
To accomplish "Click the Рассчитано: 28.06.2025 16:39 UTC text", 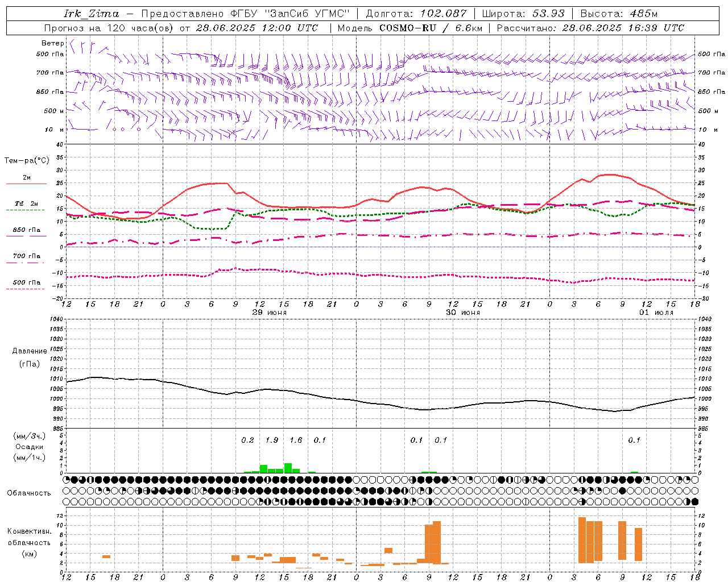I will 590,28.
